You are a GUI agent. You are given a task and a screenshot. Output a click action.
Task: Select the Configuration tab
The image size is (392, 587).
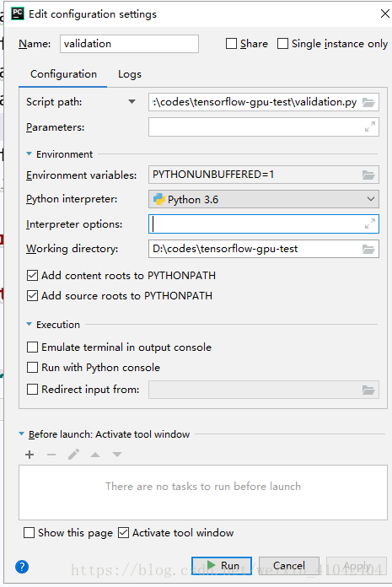(63, 74)
